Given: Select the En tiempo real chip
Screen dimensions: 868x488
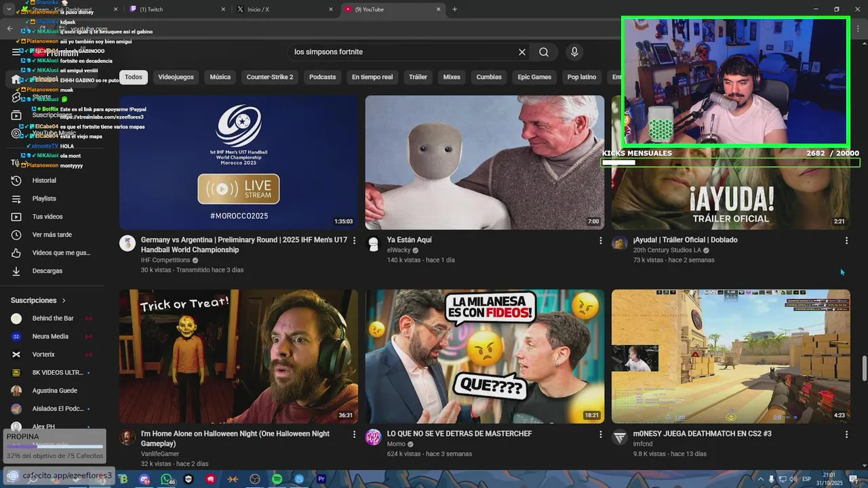Looking at the screenshot, I should pos(372,77).
